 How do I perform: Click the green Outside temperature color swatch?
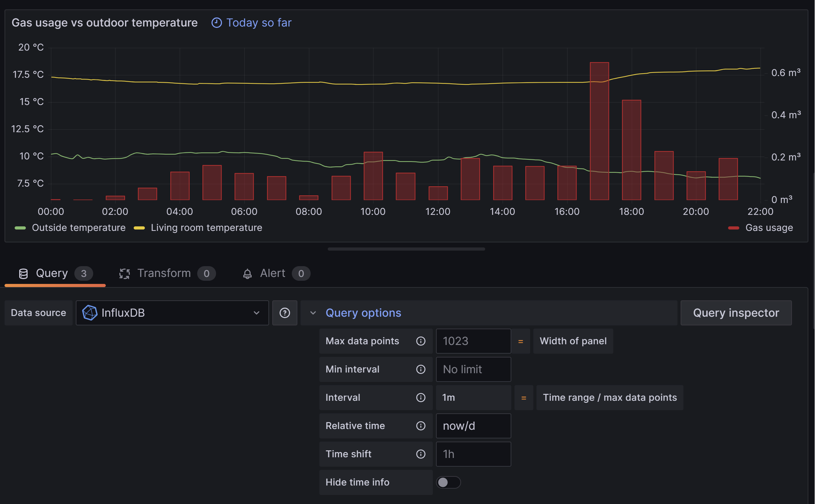[x=20, y=228]
